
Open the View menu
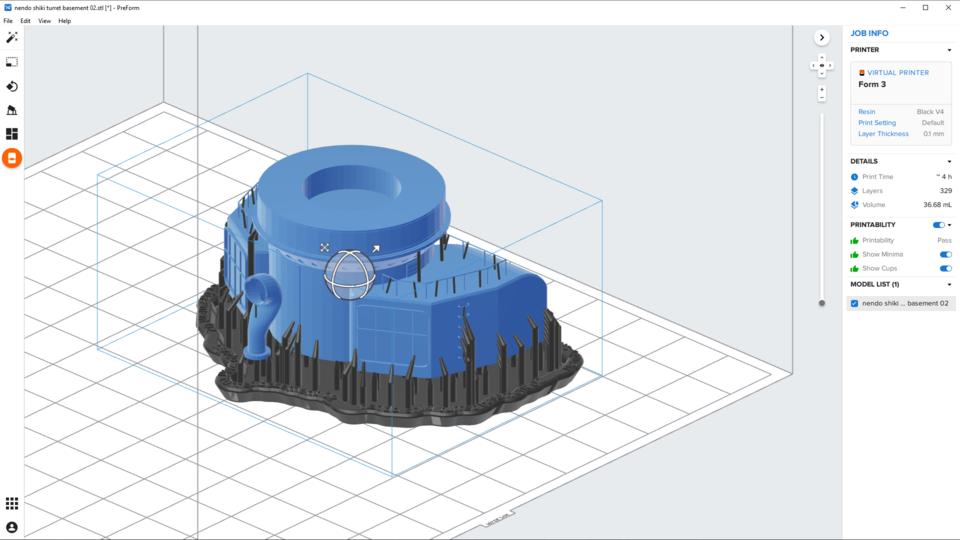click(45, 21)
